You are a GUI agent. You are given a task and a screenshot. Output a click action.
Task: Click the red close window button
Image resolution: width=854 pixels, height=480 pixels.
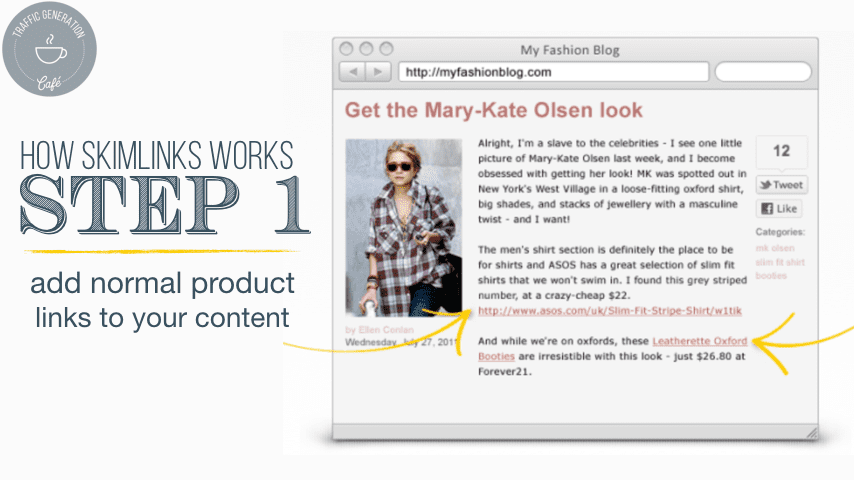pyautogui.click(x=348, y=49)
